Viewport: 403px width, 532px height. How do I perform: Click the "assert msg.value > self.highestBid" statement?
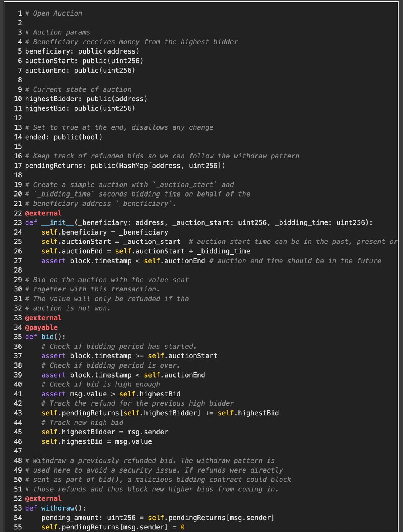point(111,394)
